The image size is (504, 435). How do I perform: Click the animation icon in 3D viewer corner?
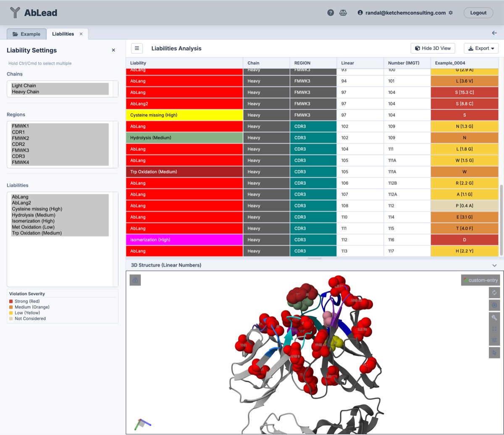(135, 280)
